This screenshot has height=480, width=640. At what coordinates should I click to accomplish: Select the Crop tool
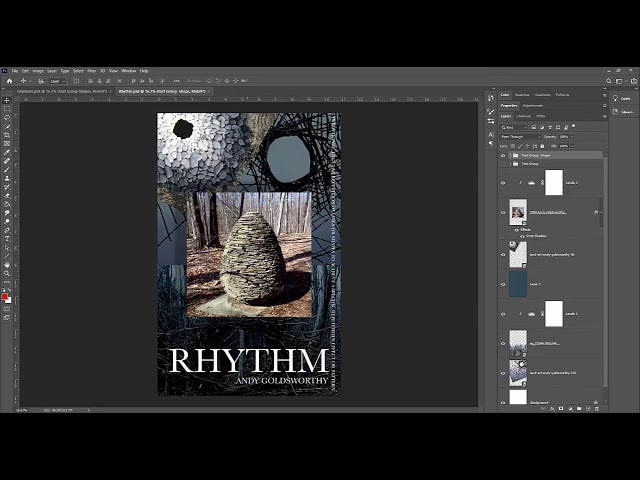[7, 135]
